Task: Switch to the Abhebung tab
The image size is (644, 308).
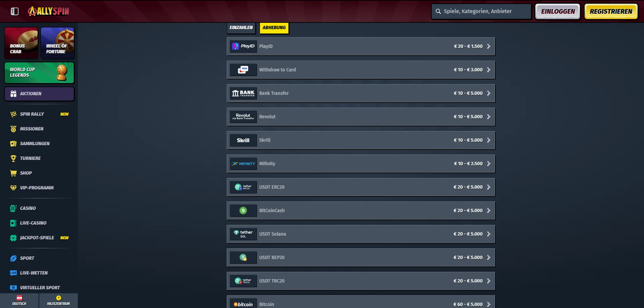Action: pyautogui.click(x=274, y=28)
